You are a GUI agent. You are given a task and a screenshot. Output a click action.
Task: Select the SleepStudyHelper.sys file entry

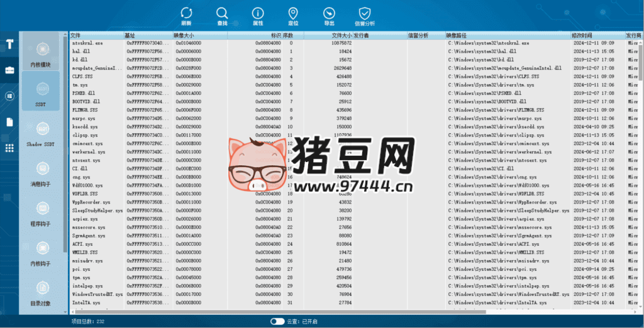pos(97,210)
